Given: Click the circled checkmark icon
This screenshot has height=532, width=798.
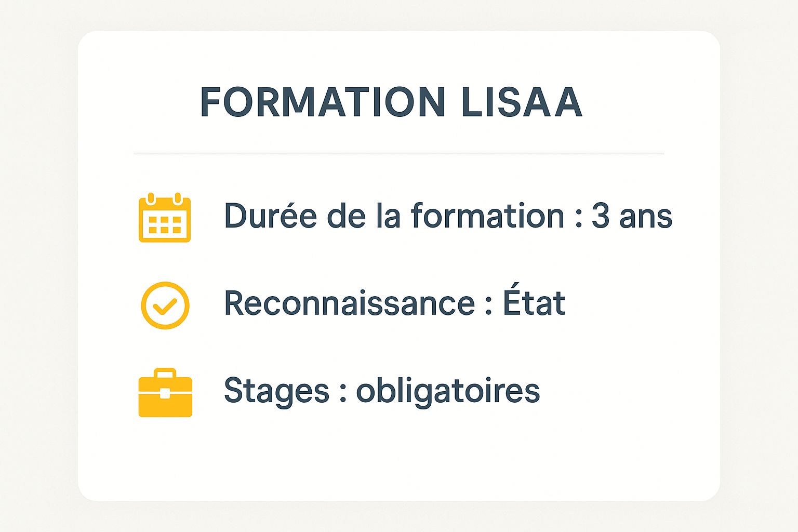Looking at the screenshot, I should click(x=165, y=305).
